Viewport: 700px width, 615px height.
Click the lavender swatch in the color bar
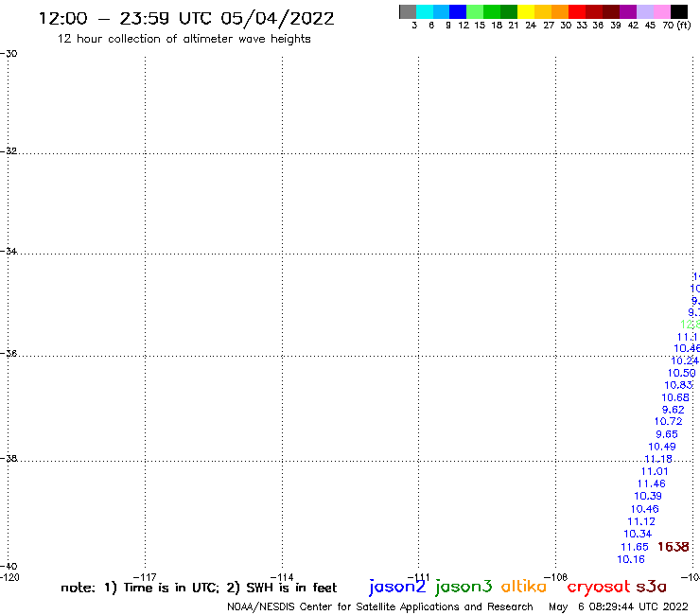pos(645,11)
